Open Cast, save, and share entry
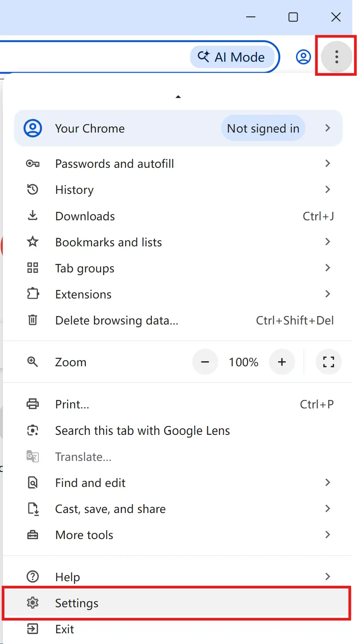 178,509
